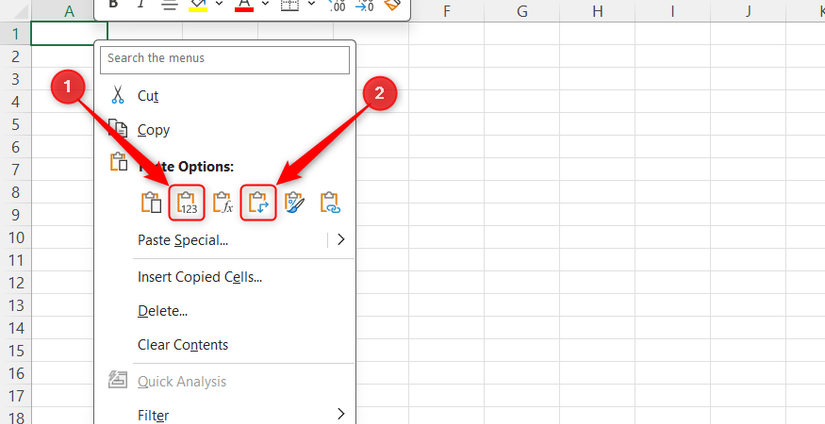Select Paste Formulas (fx) option

point(222,203)
